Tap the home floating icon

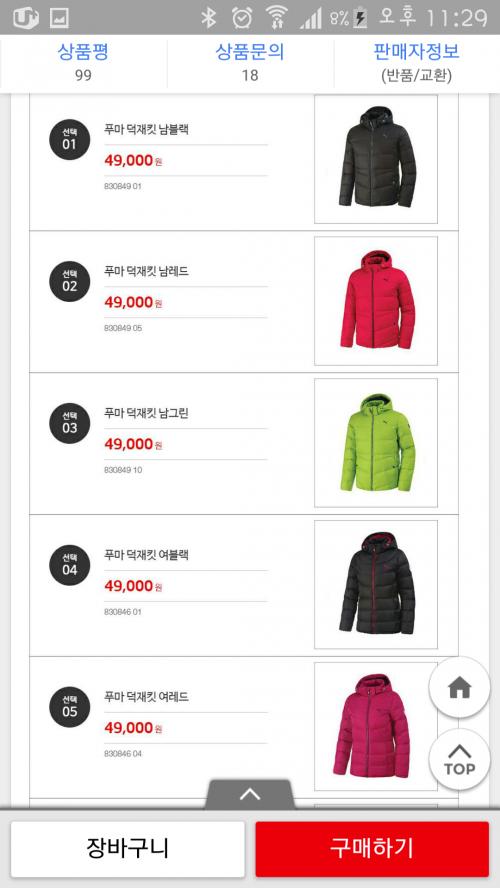point(459,688)
